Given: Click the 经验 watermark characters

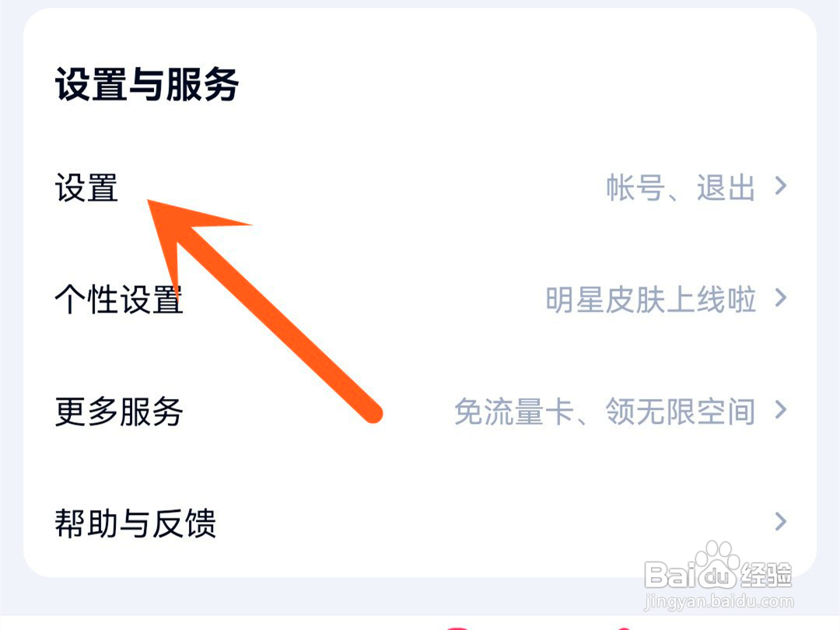Looking at the screenshot, I should click(x=766, y=575).
